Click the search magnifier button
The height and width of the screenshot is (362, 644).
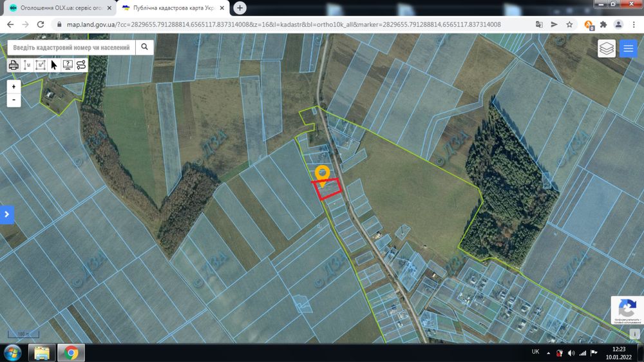click(144, 47)
